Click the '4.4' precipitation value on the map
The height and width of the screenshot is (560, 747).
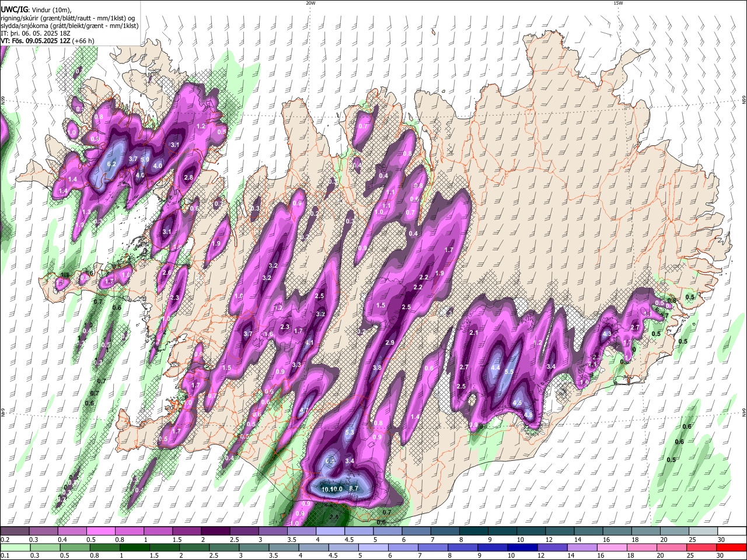[x=496, y=367]
